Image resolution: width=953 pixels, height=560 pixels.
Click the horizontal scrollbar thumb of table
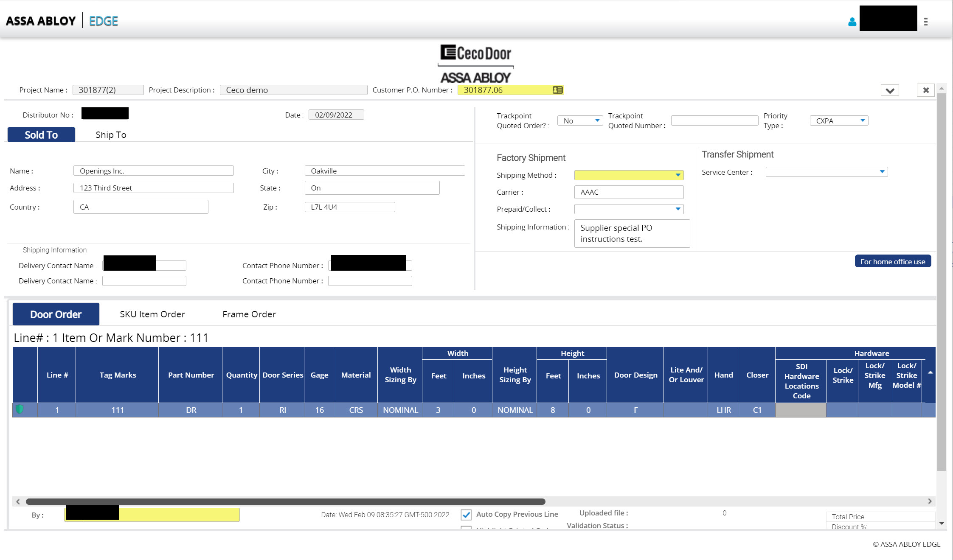click(285, 501)
